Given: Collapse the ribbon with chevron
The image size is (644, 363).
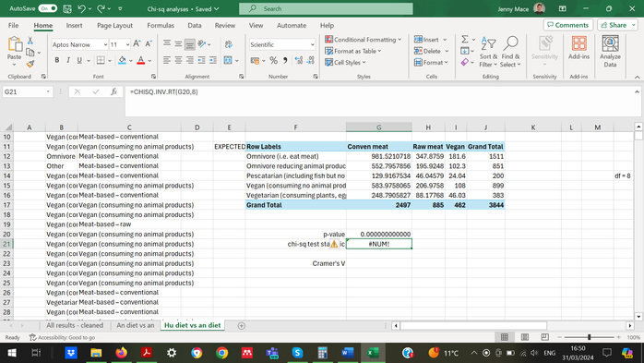Looking at the screenshot, I should click(637, 77).
